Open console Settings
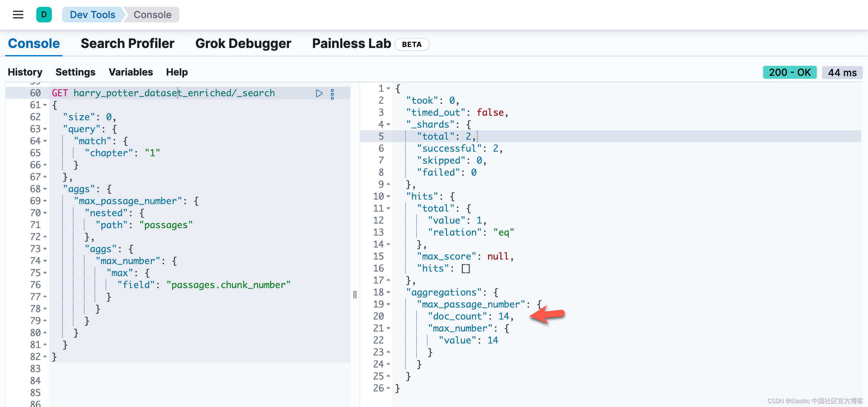The height and width of the screenshot is (407, 868). coord(75,72)
